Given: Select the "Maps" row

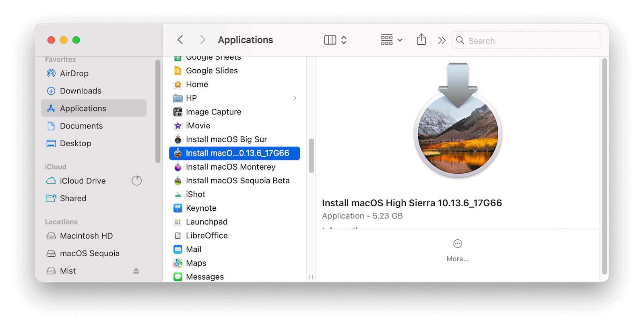Looking at the screenshot, I should tap(235, 263).
